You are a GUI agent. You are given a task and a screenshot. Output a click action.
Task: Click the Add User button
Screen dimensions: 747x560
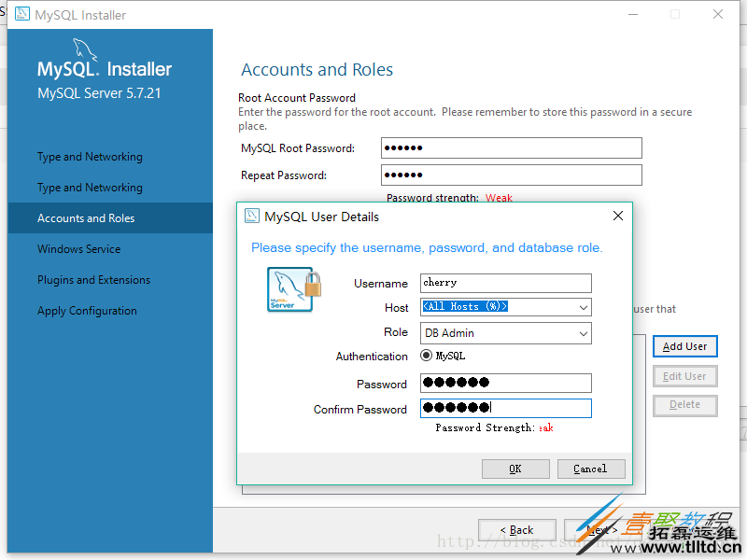click(684, 346)
